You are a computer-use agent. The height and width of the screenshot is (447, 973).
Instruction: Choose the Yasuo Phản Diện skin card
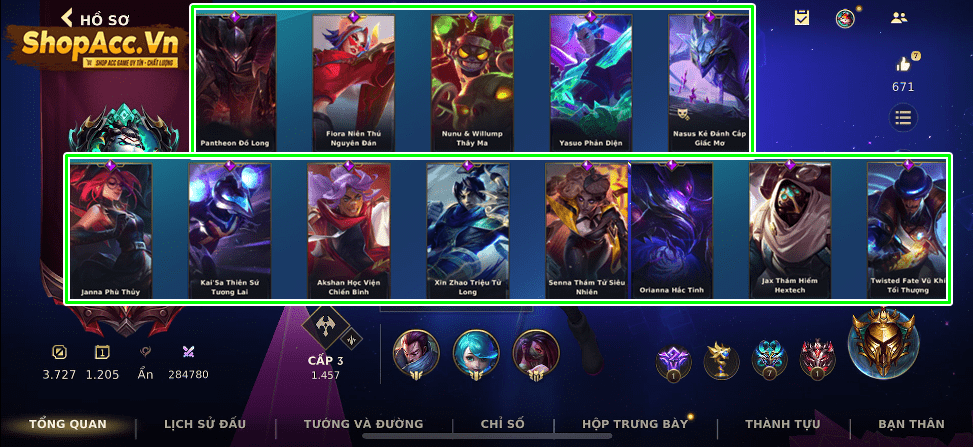[x=591, y=81]
